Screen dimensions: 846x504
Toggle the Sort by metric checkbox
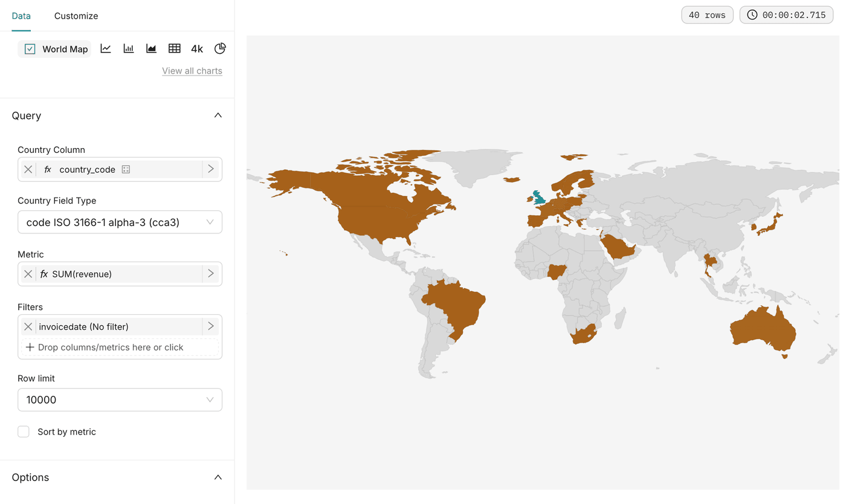(x=24, y=431)
